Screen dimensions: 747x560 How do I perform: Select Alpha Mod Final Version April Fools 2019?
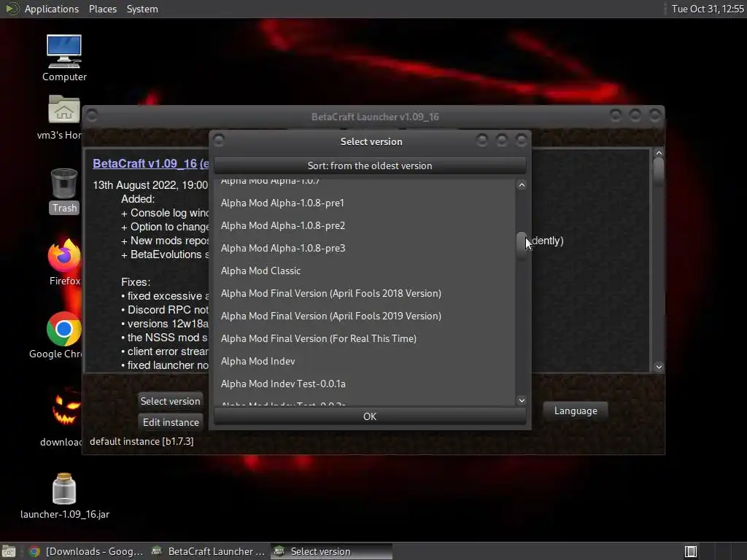[x=365, y=316]
